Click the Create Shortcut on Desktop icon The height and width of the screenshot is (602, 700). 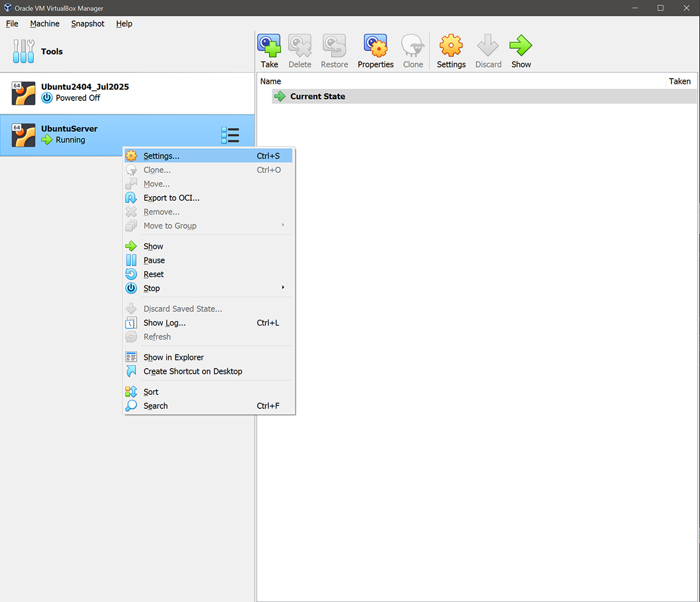pyautogui.click(x=131, y=371)
